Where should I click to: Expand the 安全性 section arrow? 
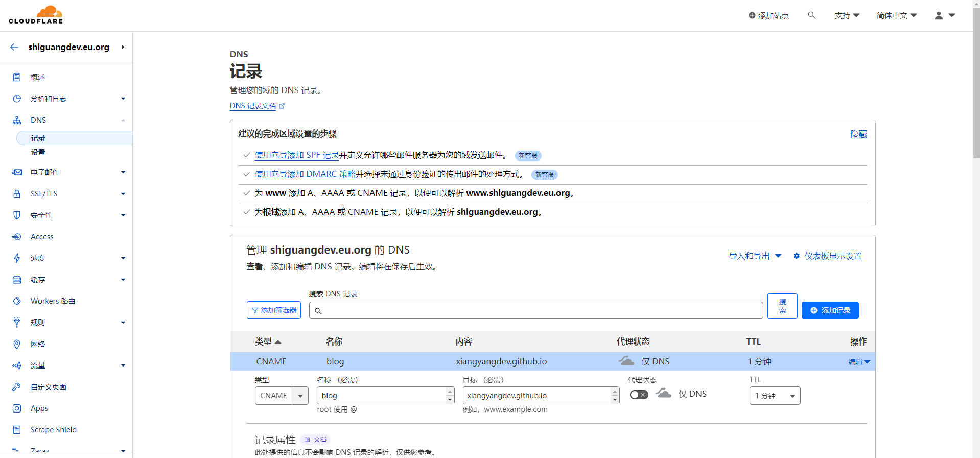pyautogui.click(x=123, y=215)
